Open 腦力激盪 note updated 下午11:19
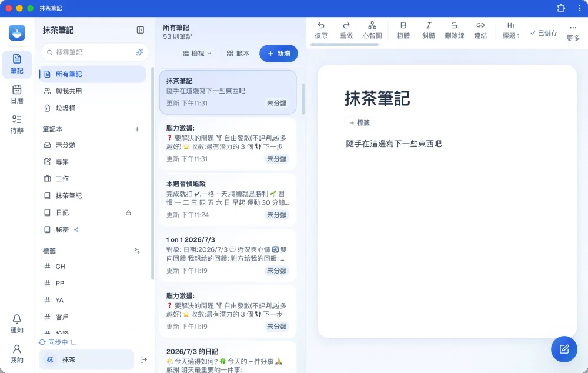The image size is (588, 373). click(228, 311)
